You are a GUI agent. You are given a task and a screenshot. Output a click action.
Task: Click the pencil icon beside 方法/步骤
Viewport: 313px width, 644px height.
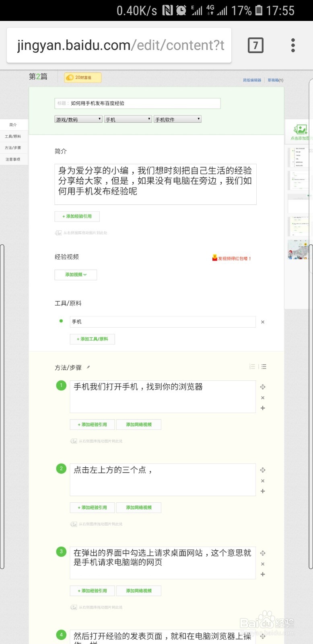(88, 367)
